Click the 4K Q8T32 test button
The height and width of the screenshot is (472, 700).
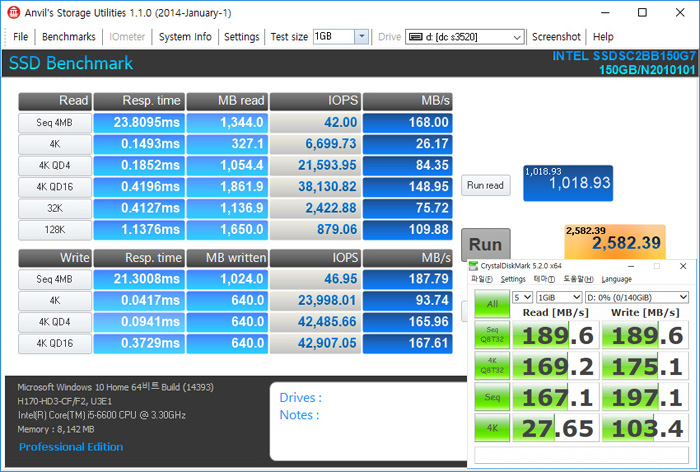[x=492, y=366]
